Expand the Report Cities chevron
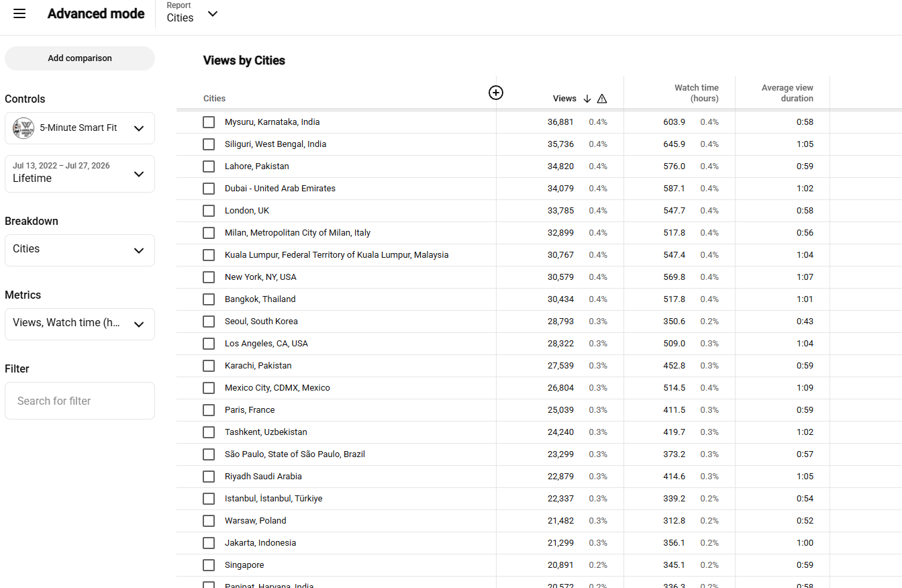 click(213, 14)
